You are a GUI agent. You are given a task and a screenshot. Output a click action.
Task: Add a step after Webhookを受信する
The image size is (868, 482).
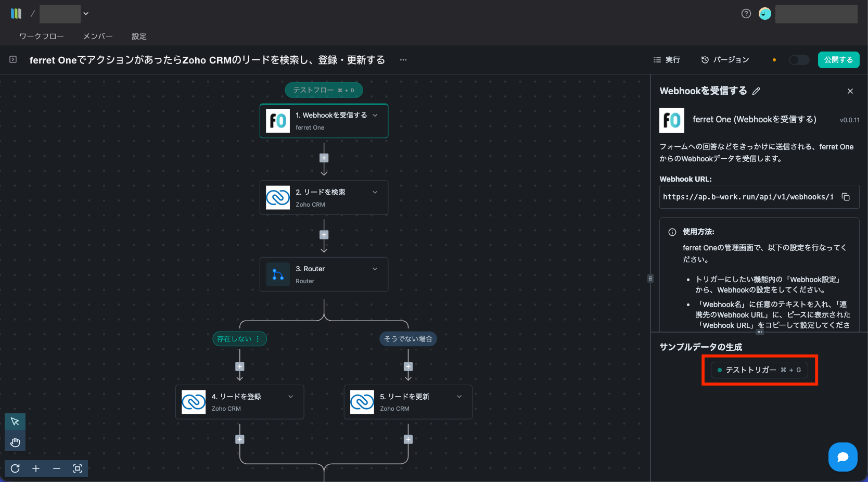click(x=324, y=158)
